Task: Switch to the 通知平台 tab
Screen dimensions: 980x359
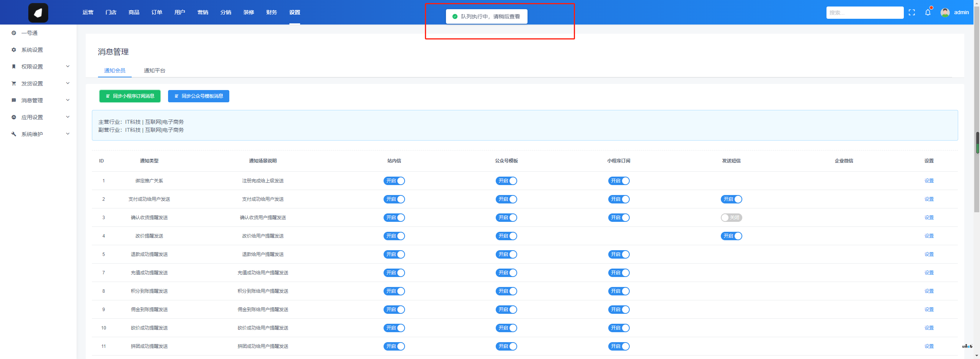Action: [154, 70]
